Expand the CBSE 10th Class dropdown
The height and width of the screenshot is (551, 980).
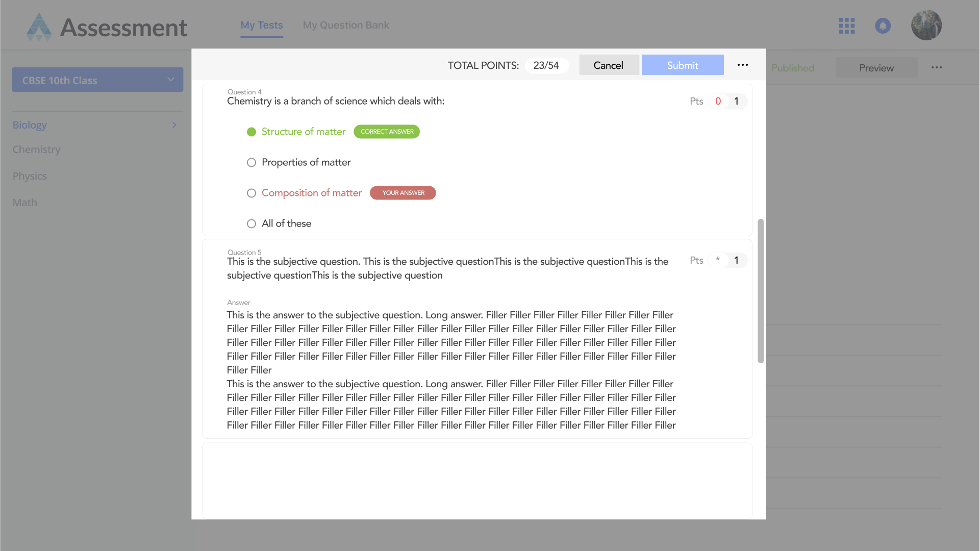point(97,80)
